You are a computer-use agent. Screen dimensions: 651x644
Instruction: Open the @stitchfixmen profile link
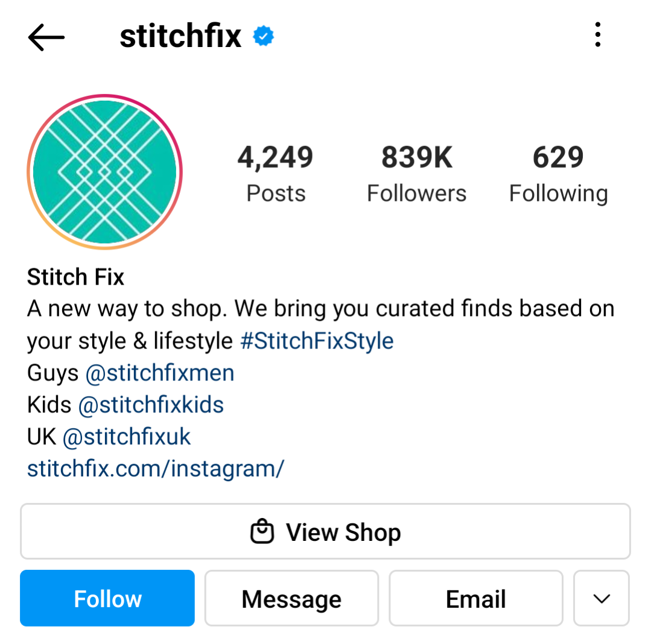[x=160, y=373]
